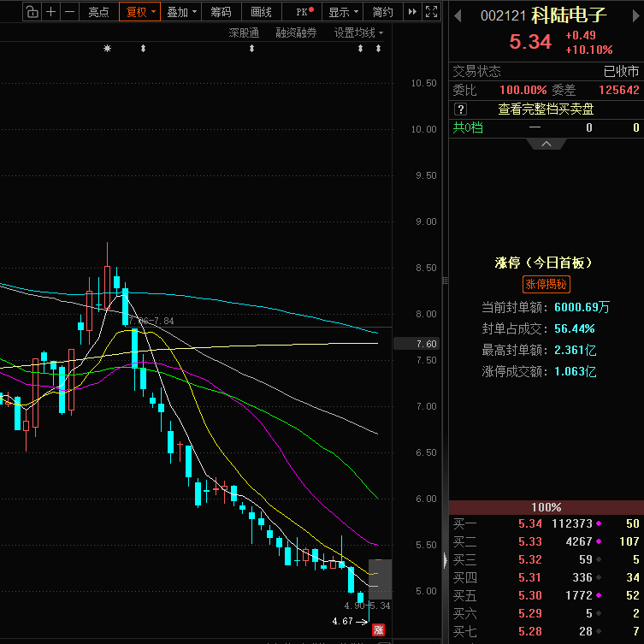
Task: Click 买三 bid price 5.32
Action: click(529, 559)
